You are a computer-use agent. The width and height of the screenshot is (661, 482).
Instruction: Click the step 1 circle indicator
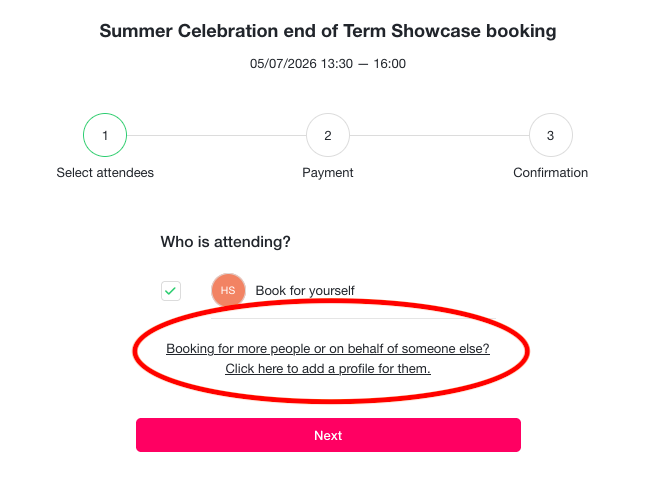(105, 135)
